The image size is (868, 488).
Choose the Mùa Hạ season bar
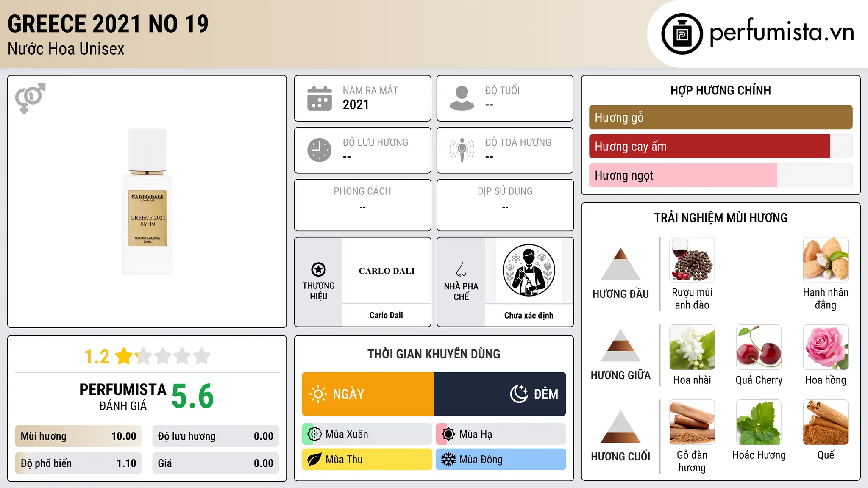point(501,434)
